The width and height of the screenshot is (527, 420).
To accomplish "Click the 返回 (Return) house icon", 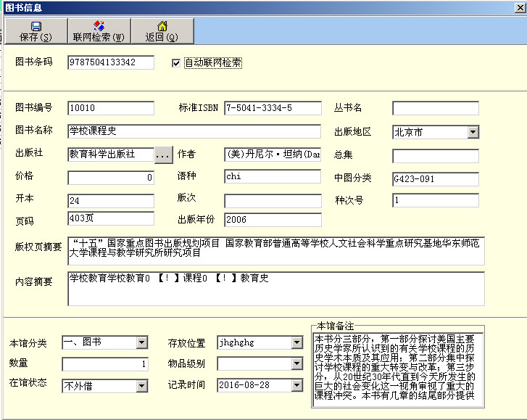I will [x=162, y=26].
